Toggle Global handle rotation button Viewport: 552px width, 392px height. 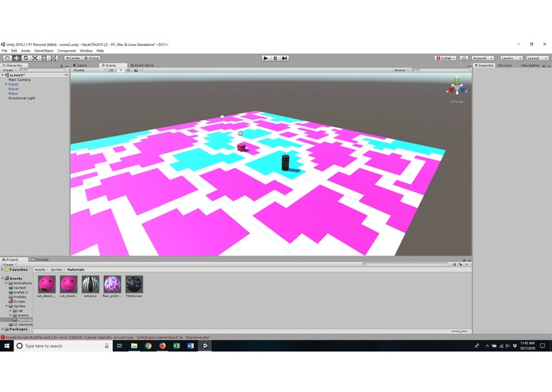[92, 58]
